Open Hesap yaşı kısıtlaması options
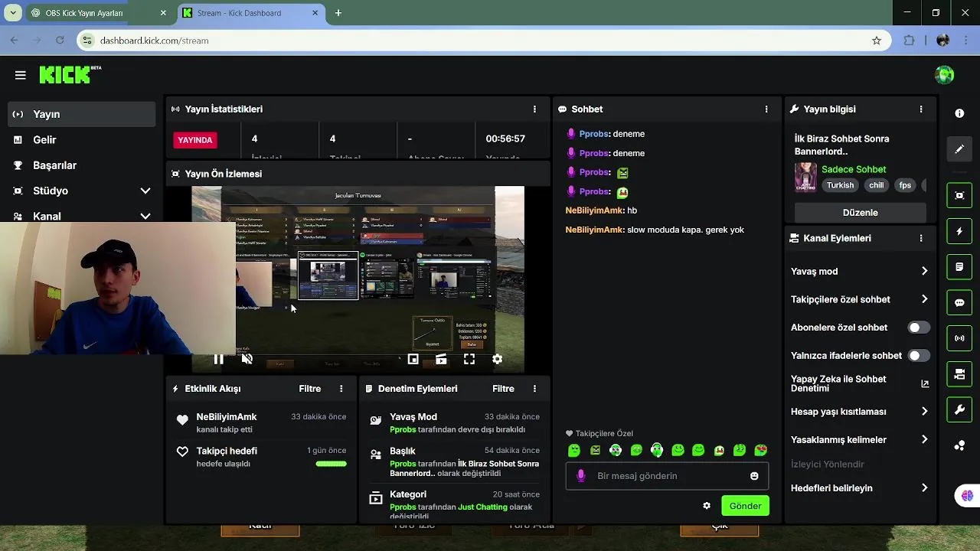980x551 pixels. (x=859, y=412)
